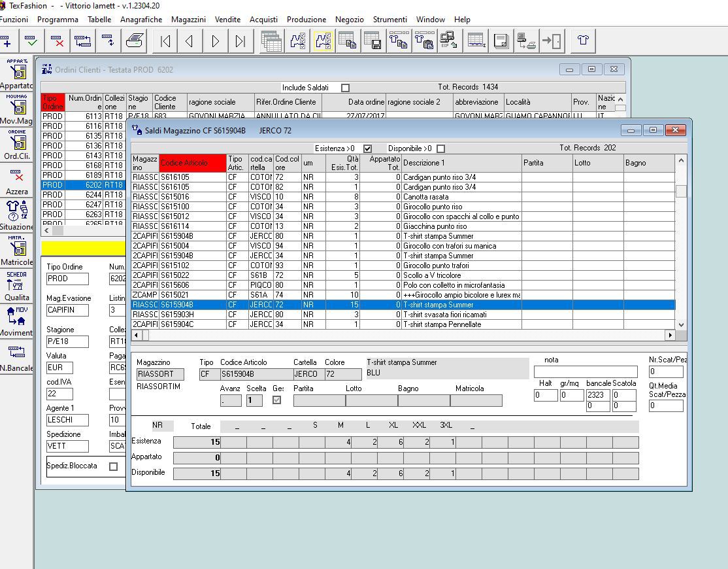728x569 pixels.
Task: Go to the last record
Action: (x=240, y=41)
